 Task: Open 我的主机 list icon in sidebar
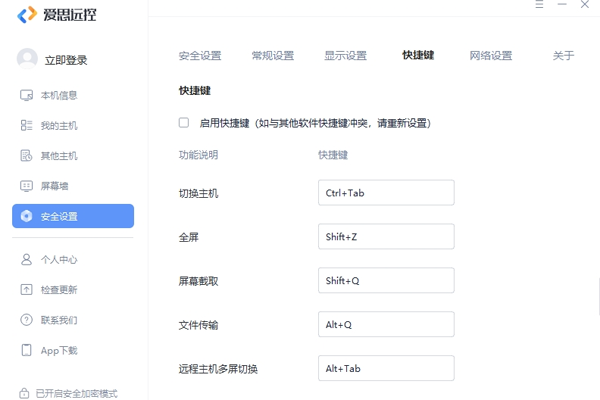point(27,126)
